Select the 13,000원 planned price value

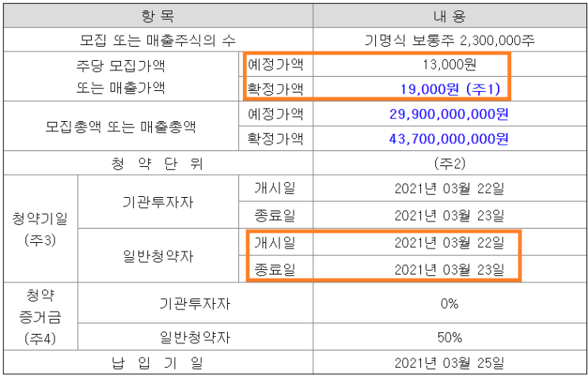(450, 64)
